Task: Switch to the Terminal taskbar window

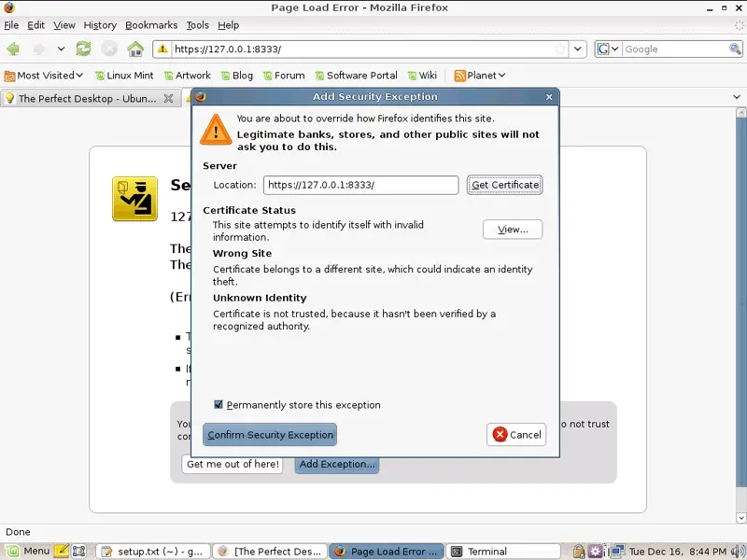Action: pyautogui.click(x=503, y=552)
